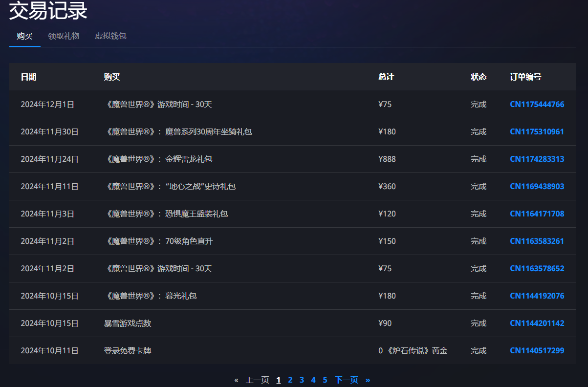Viewport: 588px width, 387px height.
Task: Click order number CN1169438903
Action: 537,187
